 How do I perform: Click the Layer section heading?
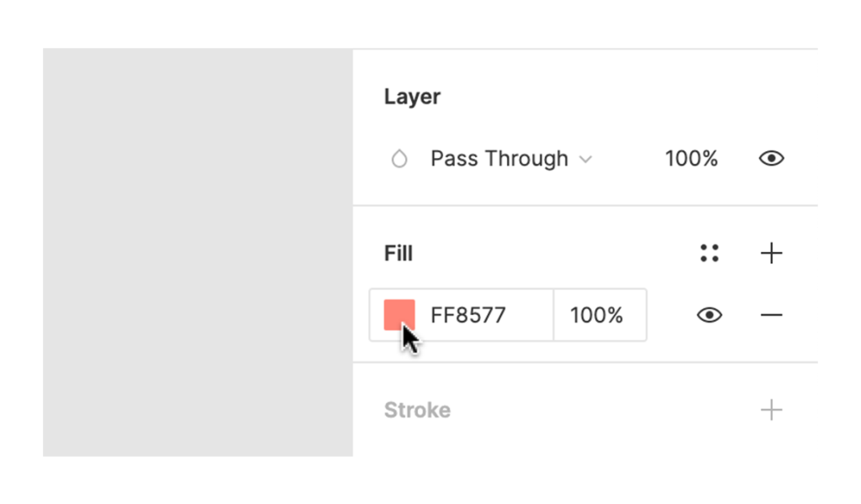point(412,97)
